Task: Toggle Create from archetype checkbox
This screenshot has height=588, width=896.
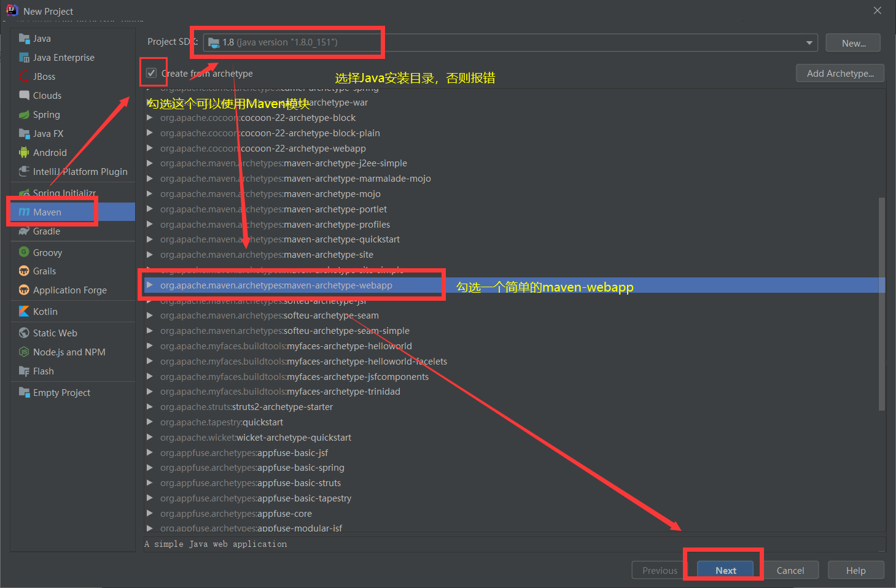Action: coord(151,73)
